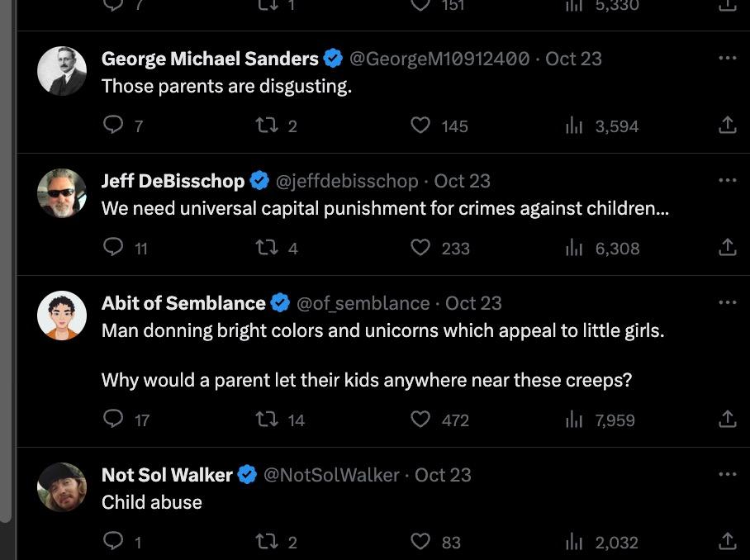This screenshot has width=750, height=560.
Task: Like Abit of Semblance's tweet
Action: coord(421,420)
